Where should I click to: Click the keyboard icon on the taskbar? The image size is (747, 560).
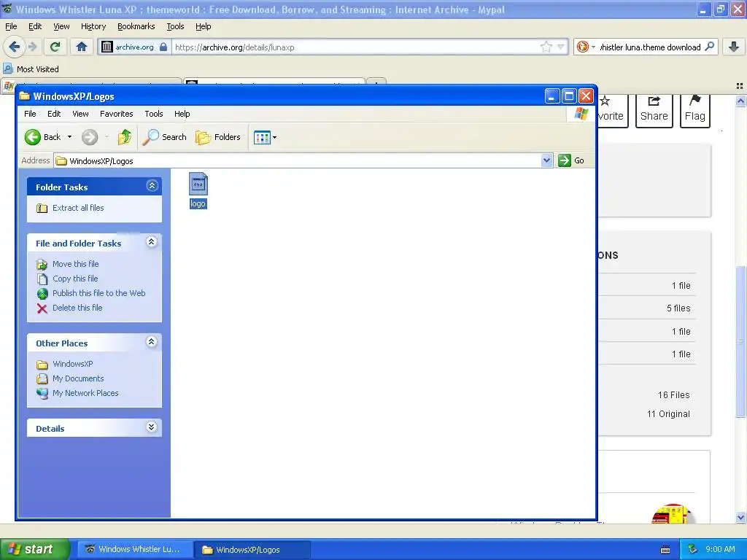pos(665,550)
